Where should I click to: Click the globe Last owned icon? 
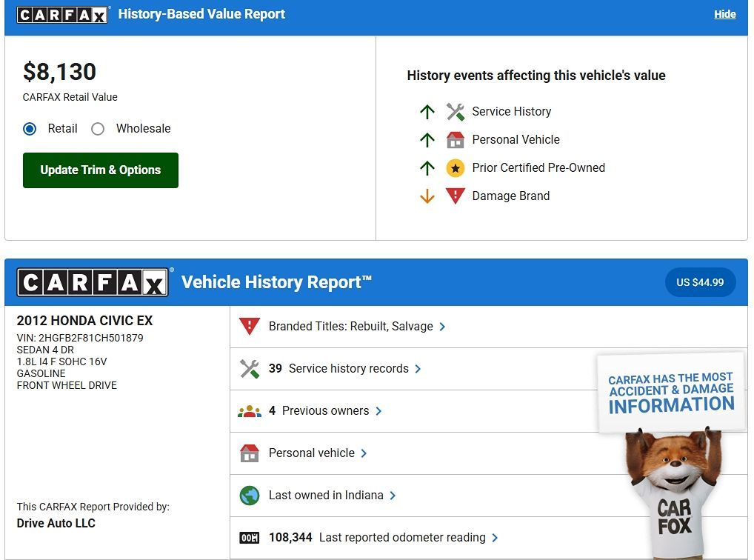point(250,496)
